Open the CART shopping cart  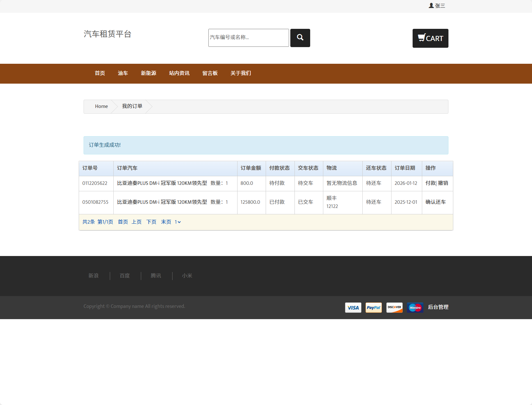(430, 38)
